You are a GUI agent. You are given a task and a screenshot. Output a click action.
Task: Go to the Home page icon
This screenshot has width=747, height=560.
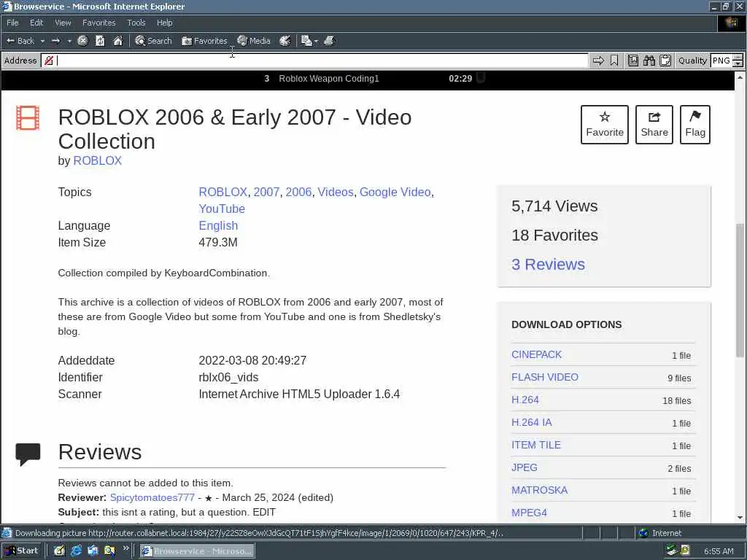pos(117,41)
